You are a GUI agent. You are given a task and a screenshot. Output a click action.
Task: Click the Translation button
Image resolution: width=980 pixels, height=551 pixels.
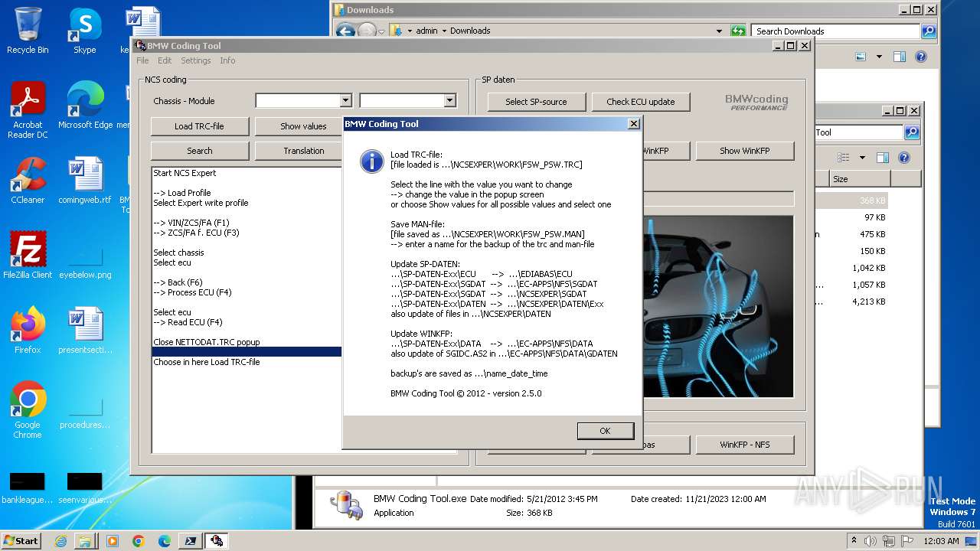pos(303,151)
